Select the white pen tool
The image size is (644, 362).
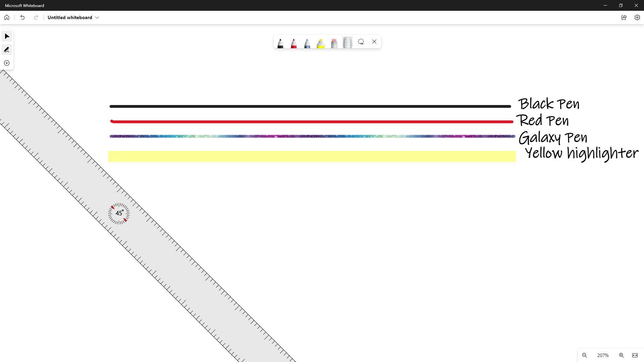334,42
